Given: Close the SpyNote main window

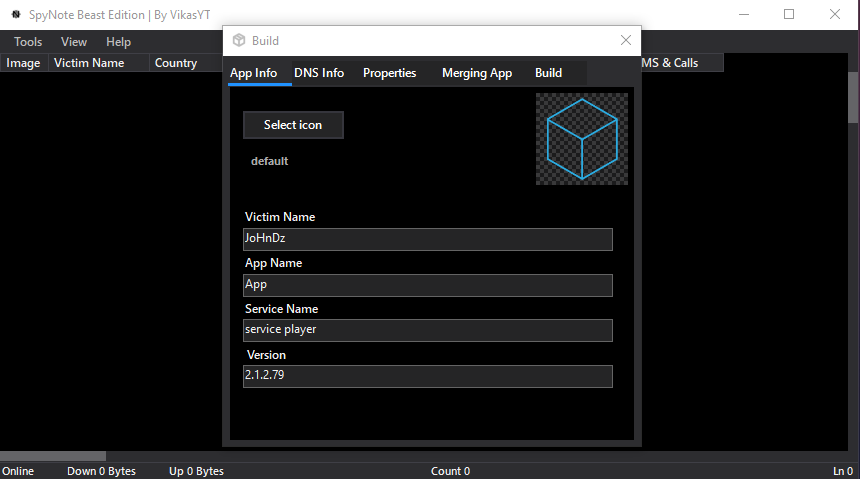Looking at the screenshot, I should pos(835,14).
